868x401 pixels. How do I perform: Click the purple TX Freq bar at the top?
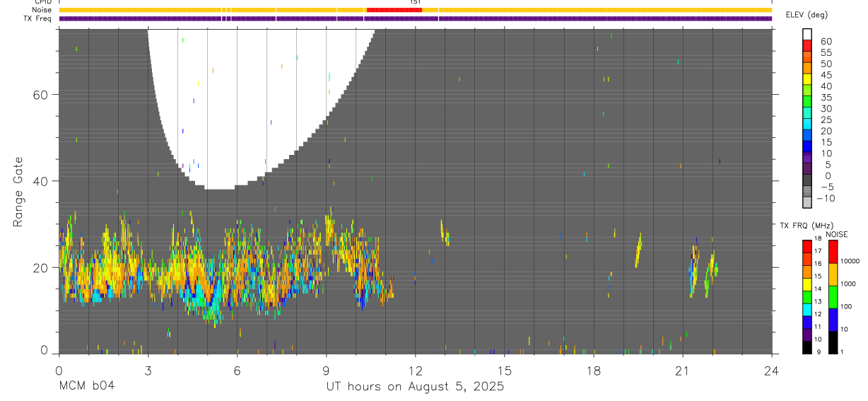click(416, 18)
